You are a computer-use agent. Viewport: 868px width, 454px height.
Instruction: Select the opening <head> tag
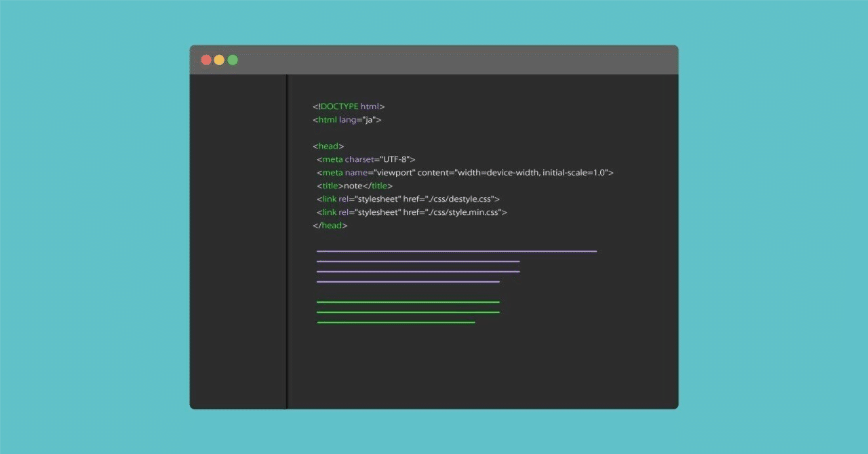pyautogui.click(x=327, y=146)
